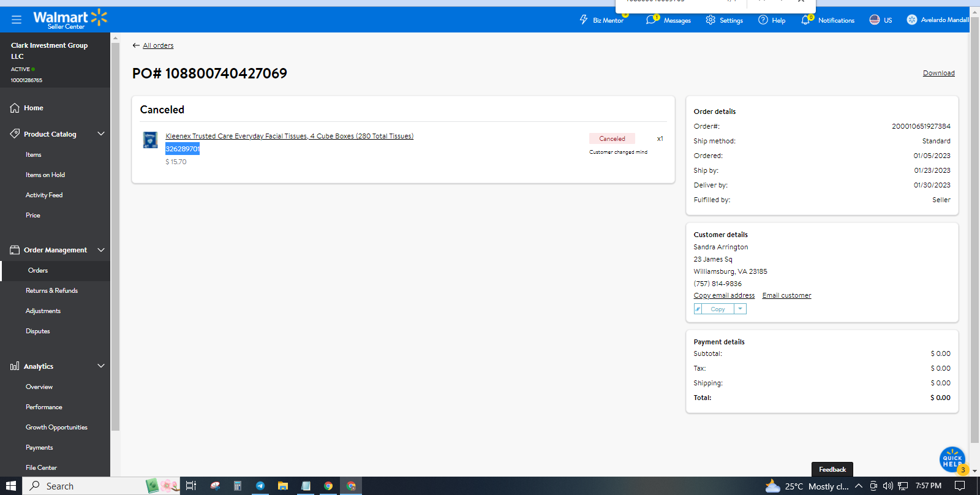Click the Email customer link

pos(786,295)
